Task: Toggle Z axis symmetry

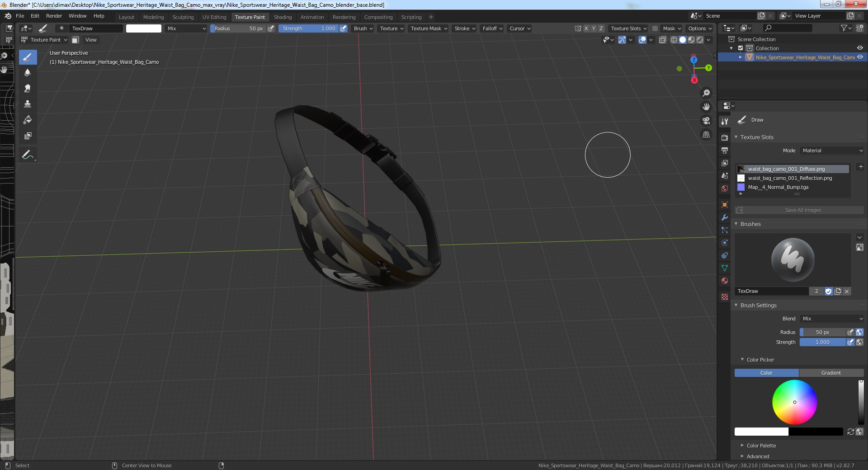Action: click(601, 28)
